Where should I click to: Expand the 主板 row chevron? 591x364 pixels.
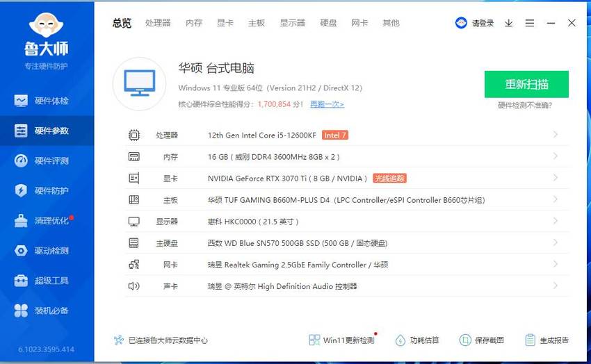click(556, 199)
